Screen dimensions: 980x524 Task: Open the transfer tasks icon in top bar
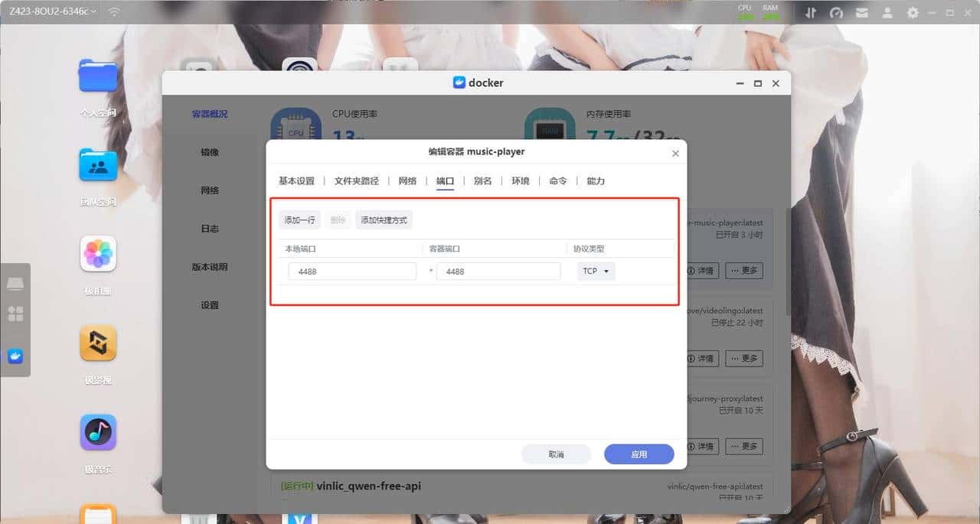[x=810, y=12]
